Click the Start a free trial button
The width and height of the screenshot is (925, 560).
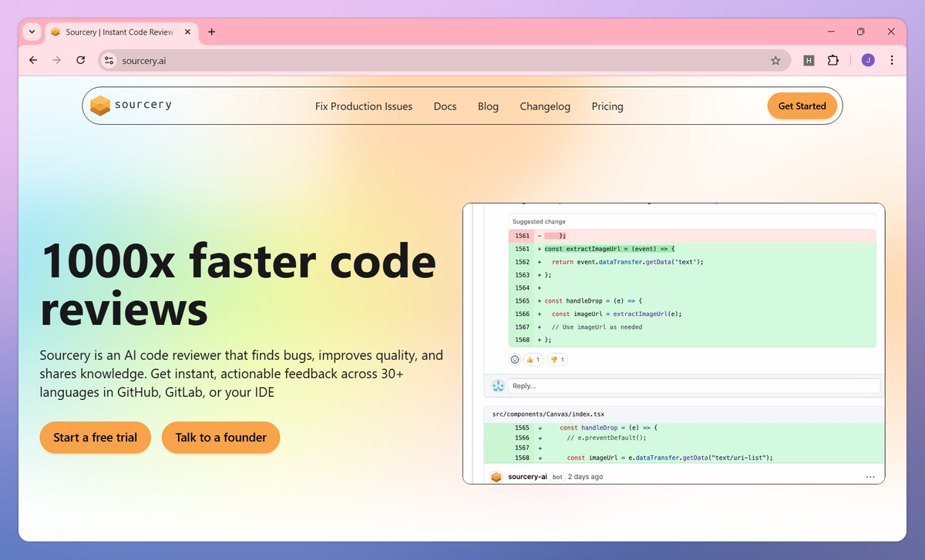point(95,437)
